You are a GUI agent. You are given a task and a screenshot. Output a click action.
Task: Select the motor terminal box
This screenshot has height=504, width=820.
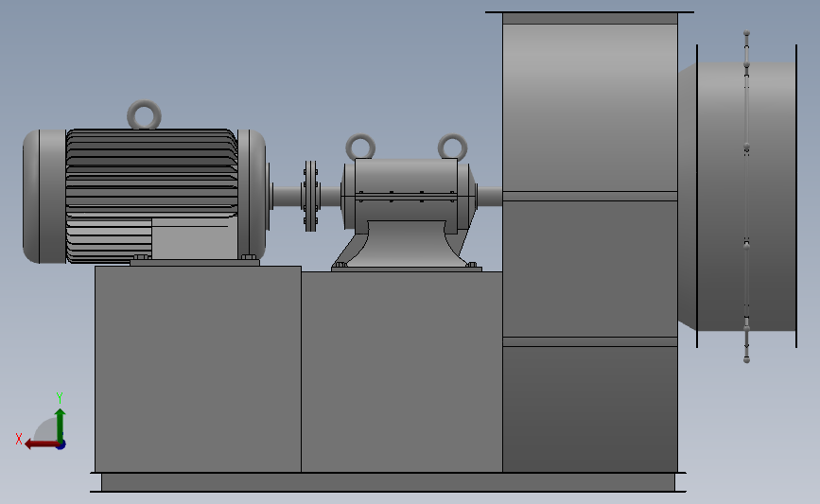194,238
